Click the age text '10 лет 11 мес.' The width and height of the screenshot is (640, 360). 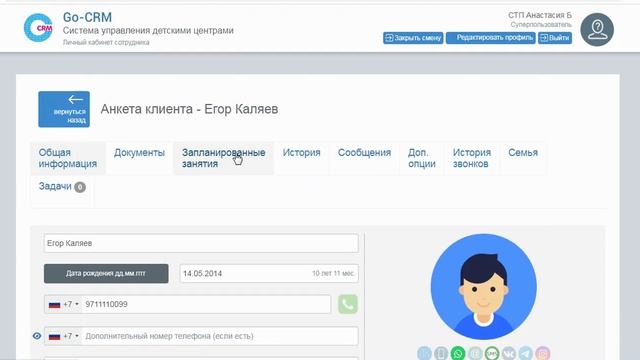(x=333, y=273)
